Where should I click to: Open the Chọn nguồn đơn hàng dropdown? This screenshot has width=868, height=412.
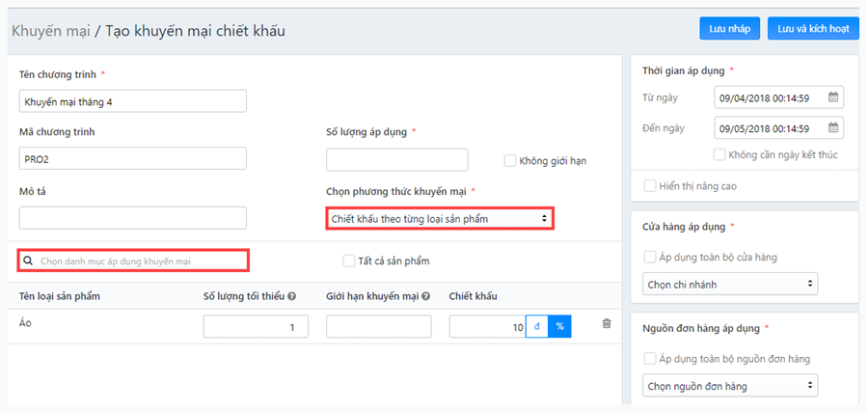coord(730,385)
